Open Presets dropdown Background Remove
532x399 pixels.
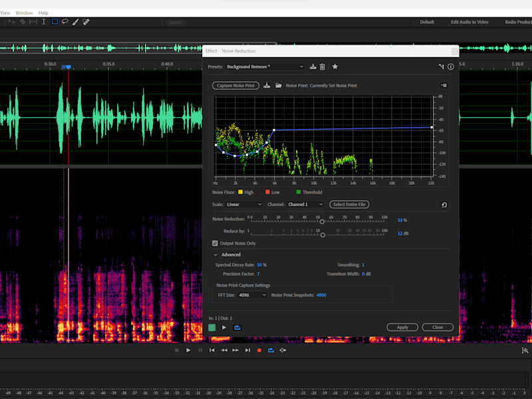coord(265,66)
